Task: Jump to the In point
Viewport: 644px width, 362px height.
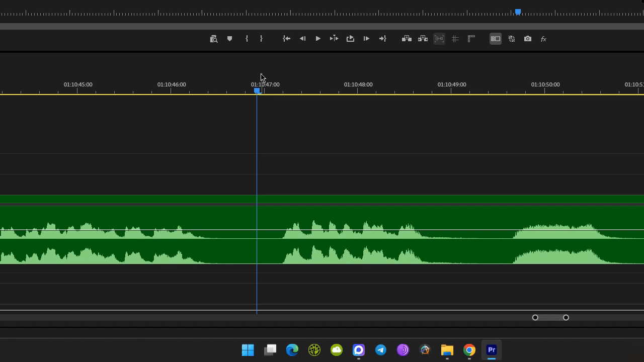Action: click(286, 39)
